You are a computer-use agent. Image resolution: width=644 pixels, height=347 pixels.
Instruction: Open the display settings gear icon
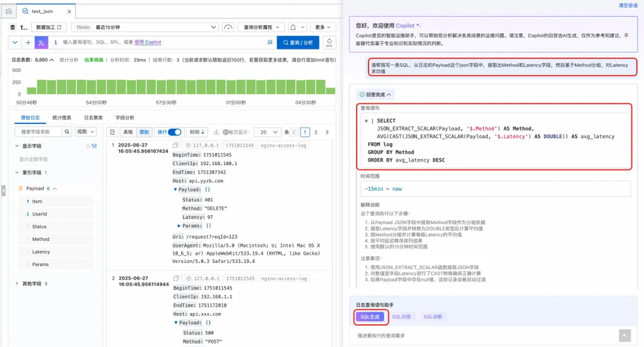point(226,133)
